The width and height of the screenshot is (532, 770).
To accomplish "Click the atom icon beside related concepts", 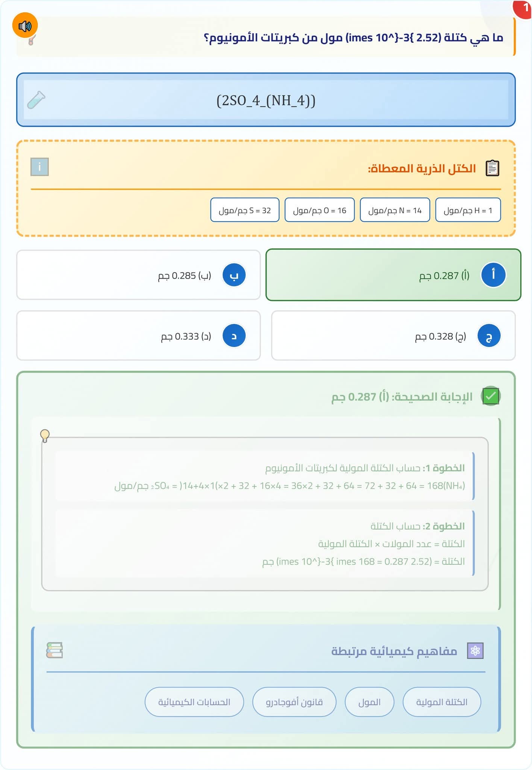I will pyautogui.click(x=475, y=651).
